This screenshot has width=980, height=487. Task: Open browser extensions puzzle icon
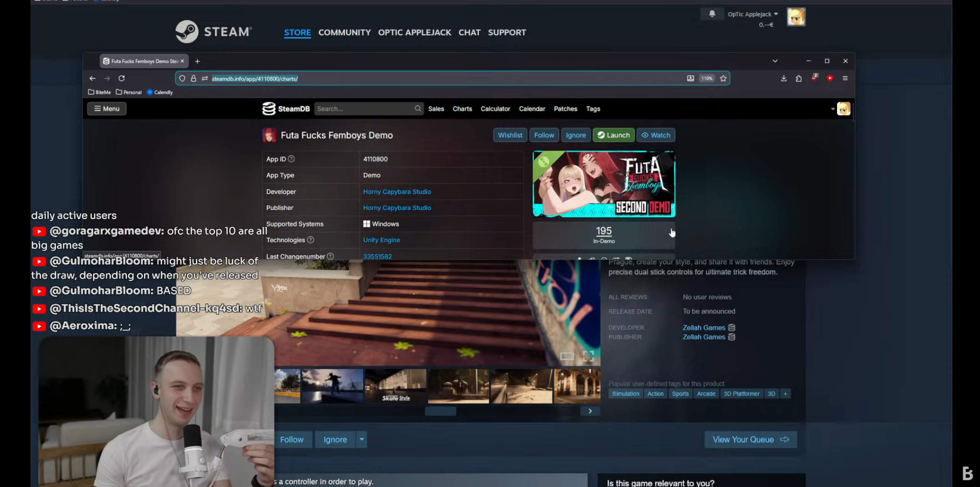click(798, 78)
